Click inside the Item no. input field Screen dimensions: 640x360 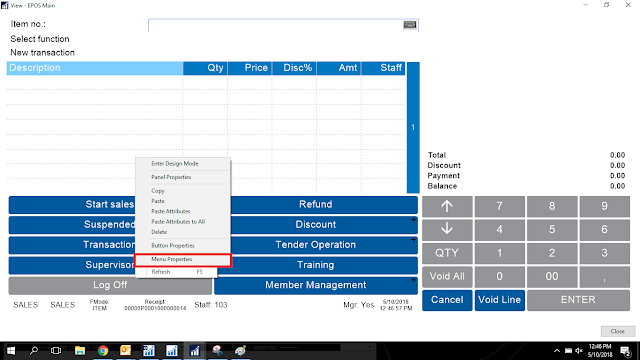click(x=283, y=25)
